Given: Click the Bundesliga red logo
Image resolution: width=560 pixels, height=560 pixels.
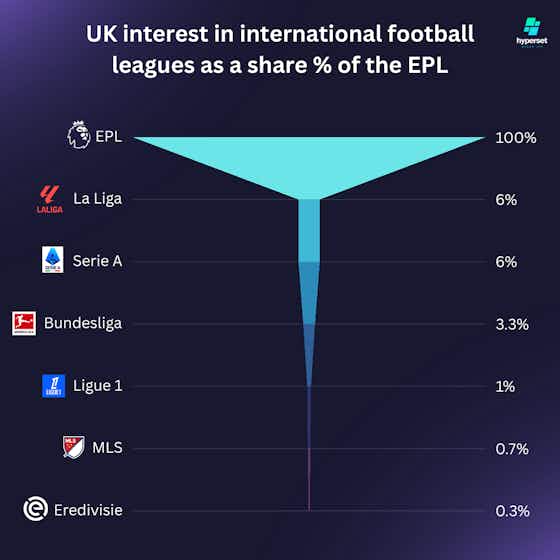Looking at the screenshot, I should point(24,324).
